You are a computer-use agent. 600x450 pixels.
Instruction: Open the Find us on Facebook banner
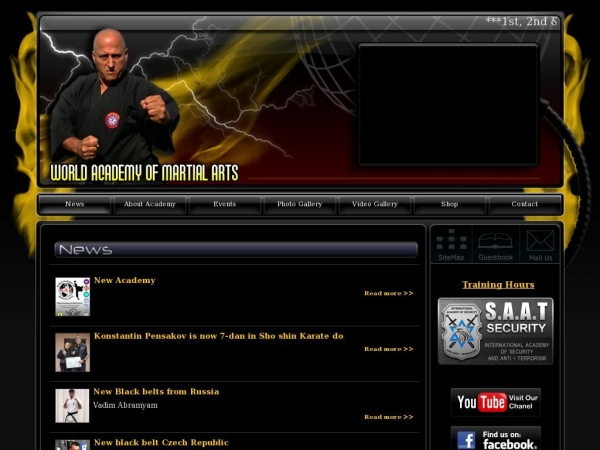click(496, 439)
